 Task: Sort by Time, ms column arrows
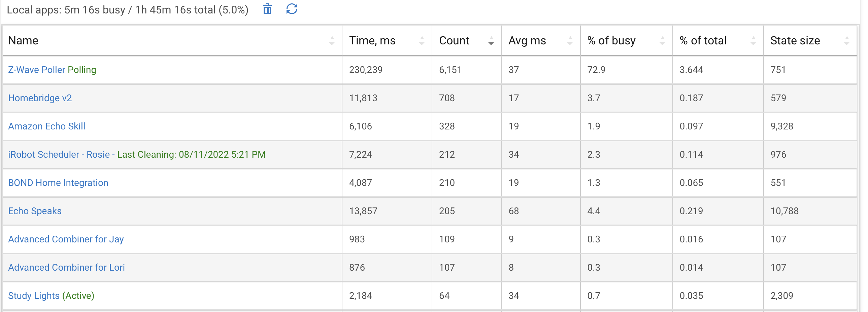tap(422, 41)
